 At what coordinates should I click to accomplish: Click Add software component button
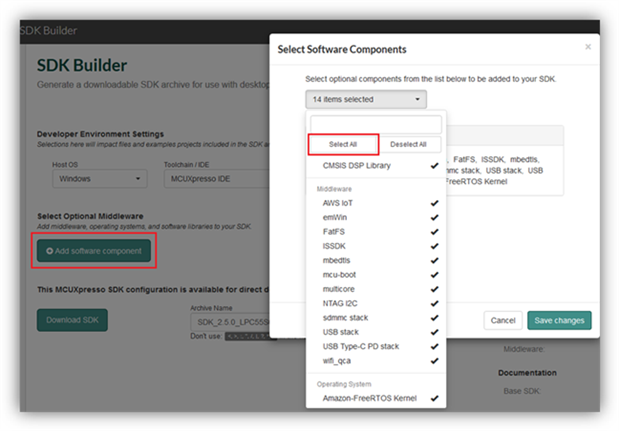pos(94,251)
